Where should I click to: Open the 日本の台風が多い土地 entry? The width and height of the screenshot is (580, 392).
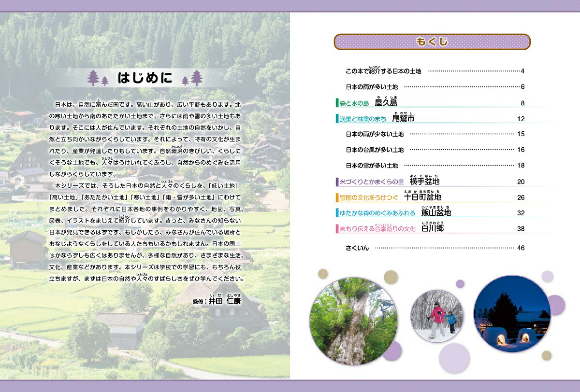[375, 150]
